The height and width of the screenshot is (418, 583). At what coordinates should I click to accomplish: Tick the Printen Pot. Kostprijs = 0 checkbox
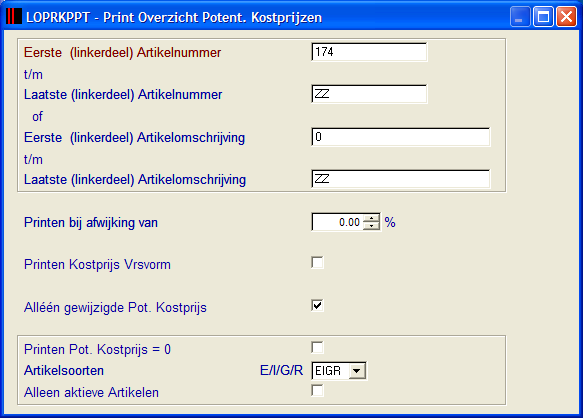tap(318, 348)
